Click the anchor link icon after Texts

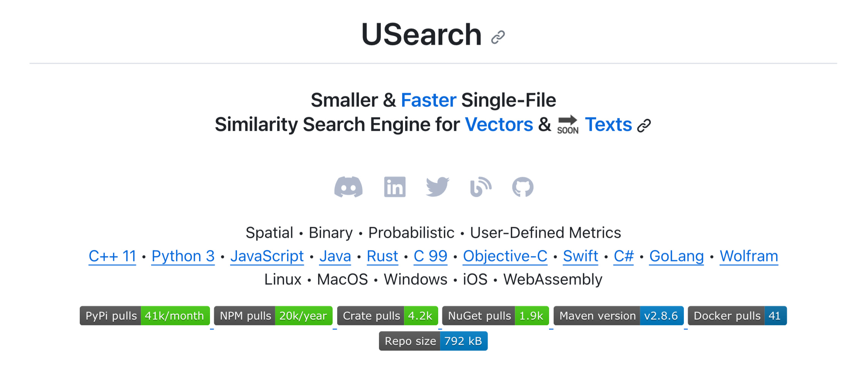point(644,126)
